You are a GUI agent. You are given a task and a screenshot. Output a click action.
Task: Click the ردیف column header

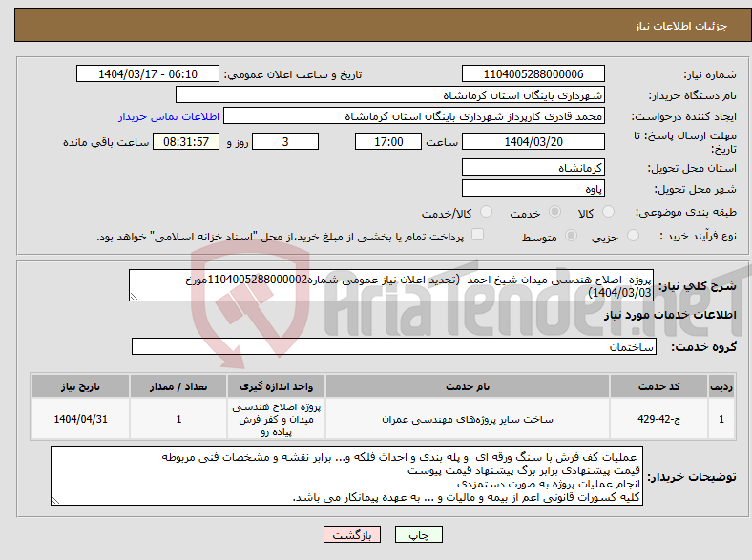click(x=721, y=386)
